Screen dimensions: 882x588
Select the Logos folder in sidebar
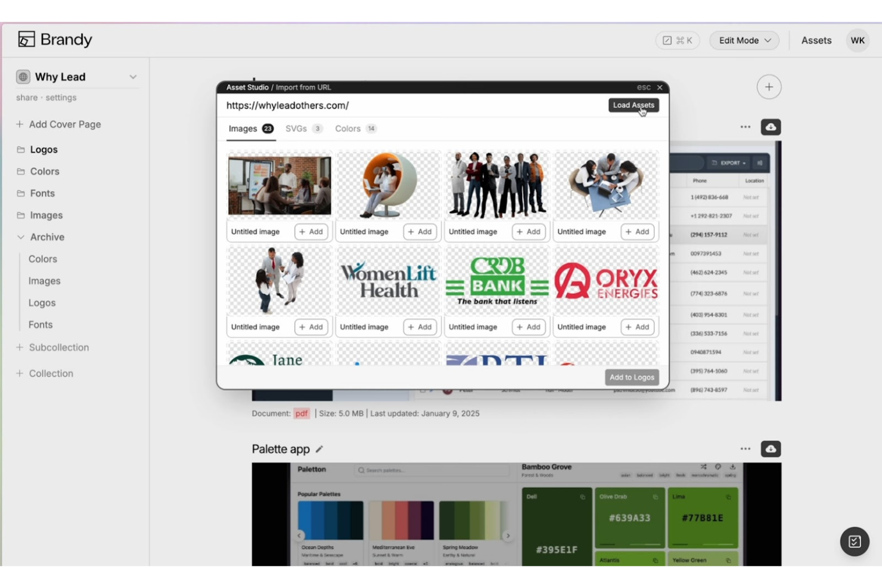(x=44, y=150)
